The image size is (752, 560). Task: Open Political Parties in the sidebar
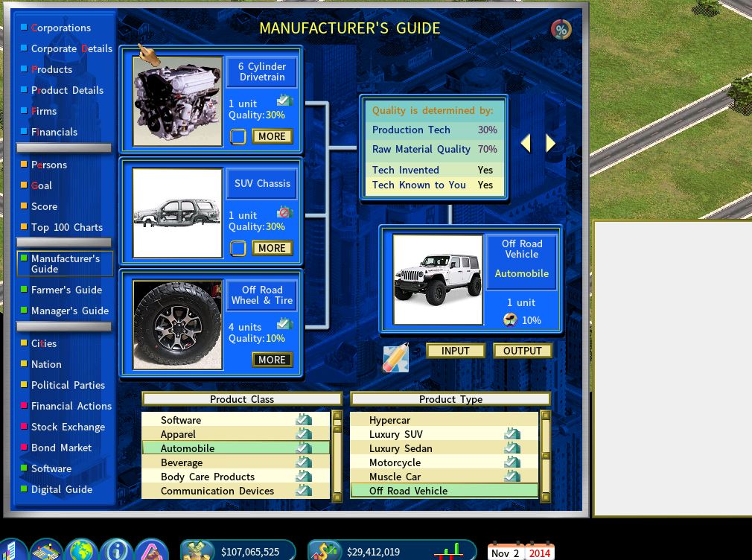coord(68,385)
